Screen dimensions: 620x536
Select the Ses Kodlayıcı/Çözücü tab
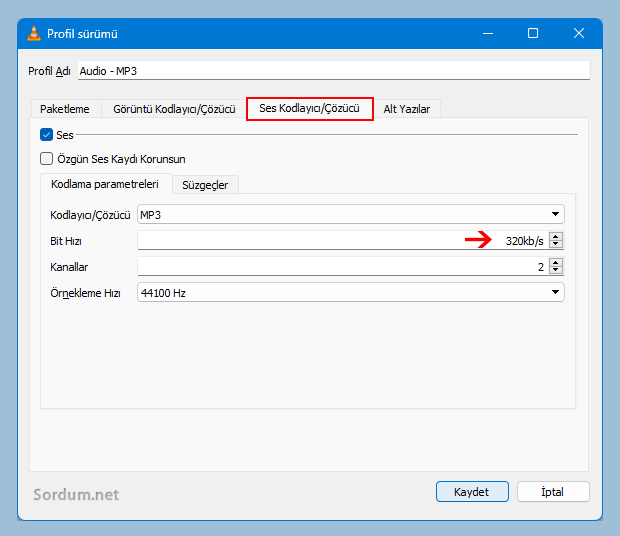pyautogui.click(x=309, y=108)
